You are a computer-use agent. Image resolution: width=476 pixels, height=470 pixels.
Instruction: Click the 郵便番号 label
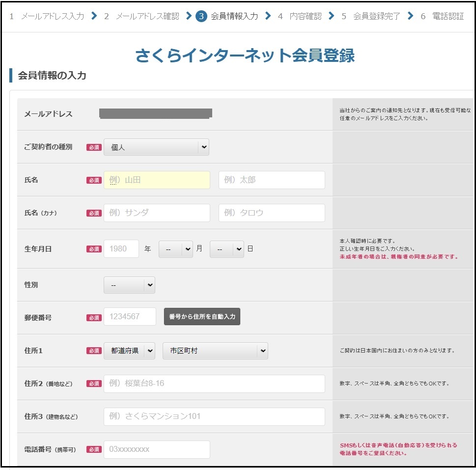point(38,318)
